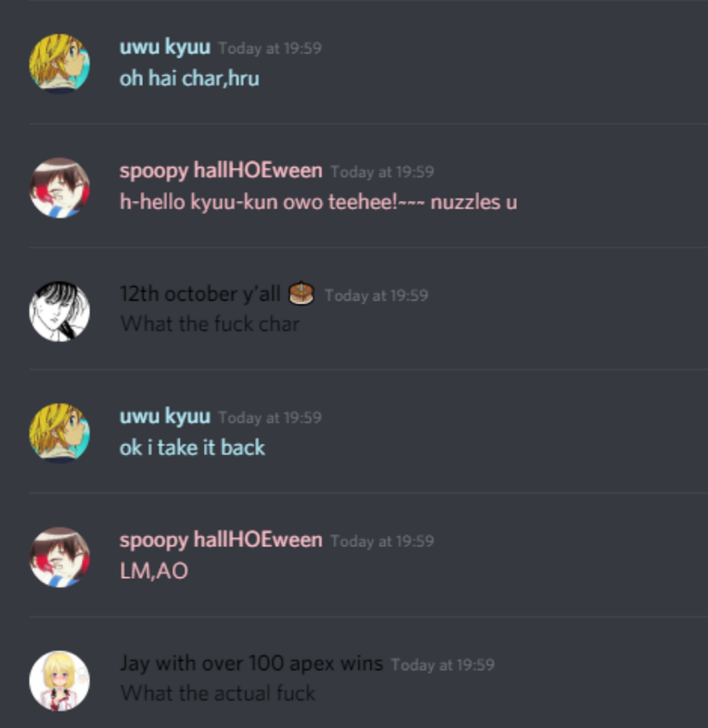
Task: Click the message "oh hai char,hru"
Action: 189,78
